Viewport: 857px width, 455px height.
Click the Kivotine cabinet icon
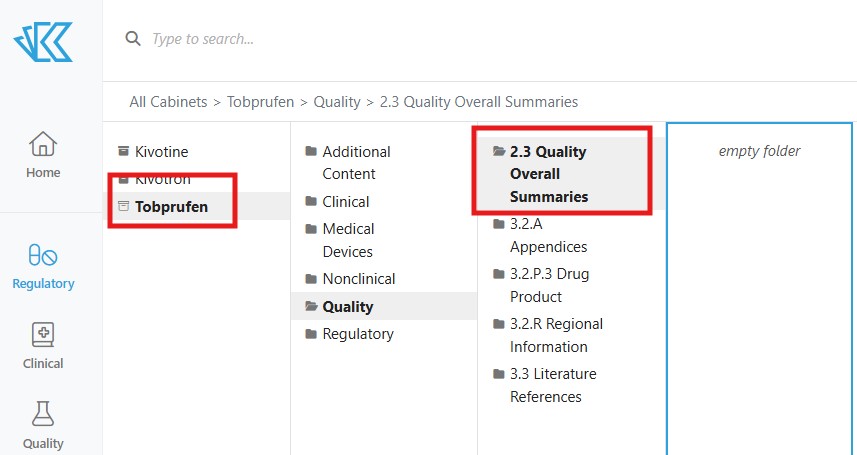(x=123, y=152)
